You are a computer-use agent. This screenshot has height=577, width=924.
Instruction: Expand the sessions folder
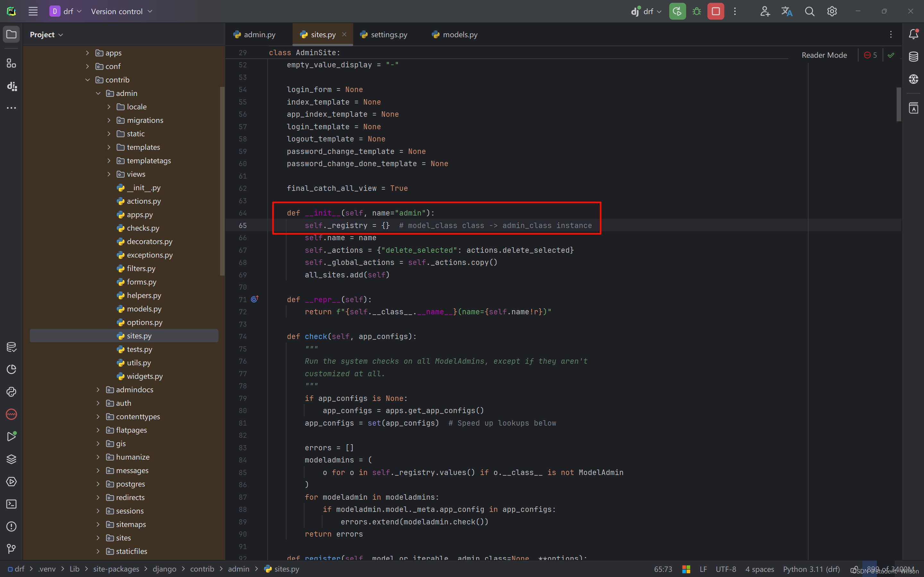tap(98, 511)
